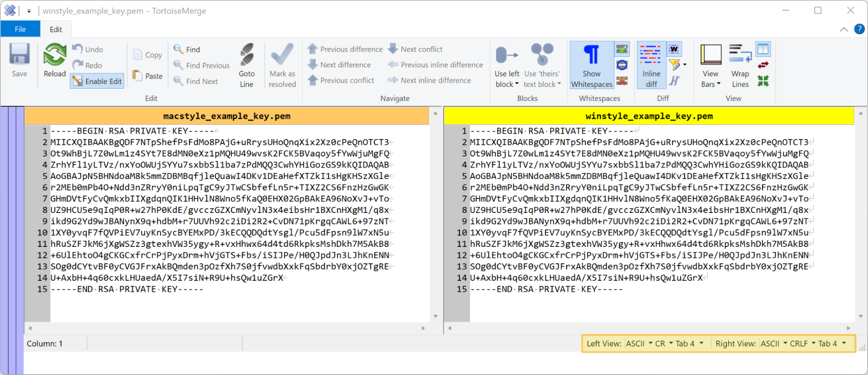The height and width of the screenshot is (375, 868).
Task: Click line 14 text in left pane
Action: 167,278
